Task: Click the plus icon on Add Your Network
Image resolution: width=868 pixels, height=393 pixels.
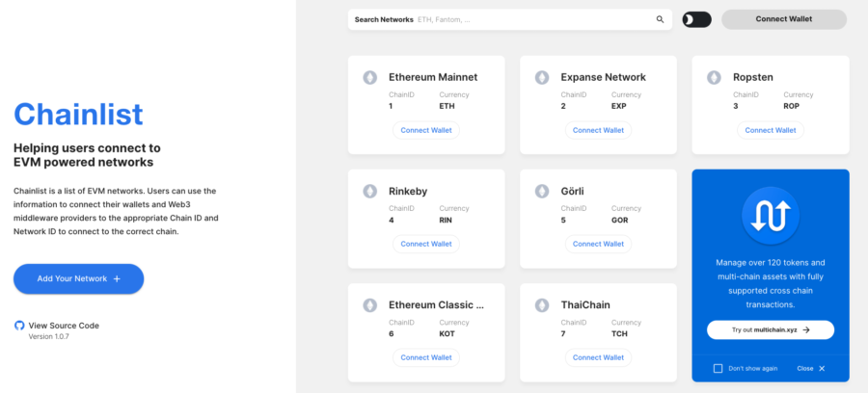Action: [117, 279]
